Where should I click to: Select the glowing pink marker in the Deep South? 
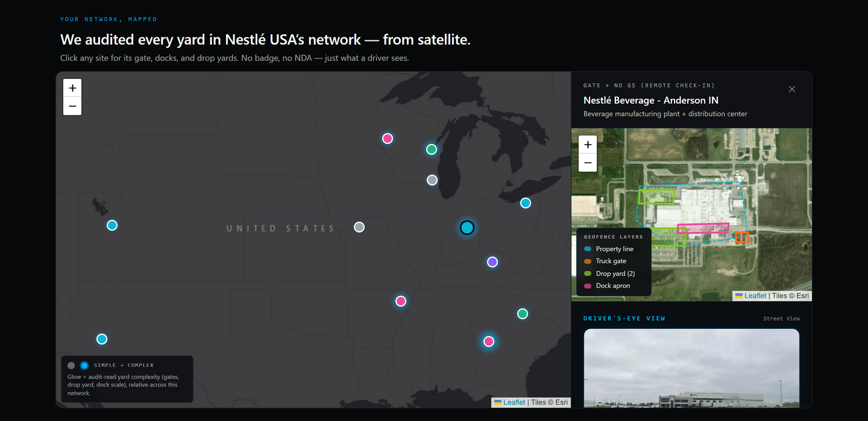coord(489,341)
